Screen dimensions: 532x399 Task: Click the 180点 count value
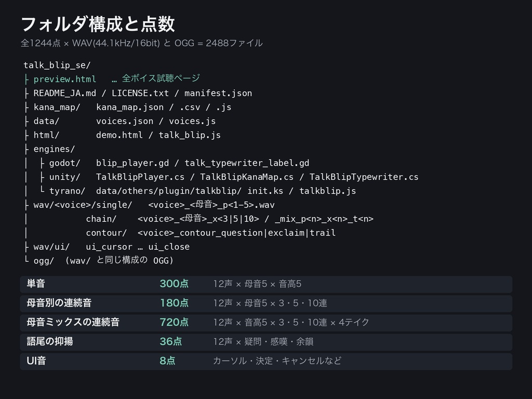(x=174, y=303)
